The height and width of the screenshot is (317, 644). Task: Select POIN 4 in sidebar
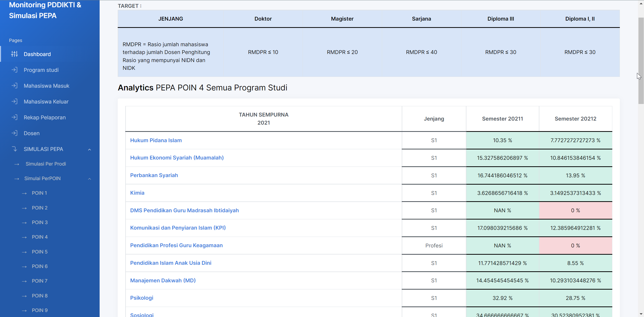pos(39,237)
